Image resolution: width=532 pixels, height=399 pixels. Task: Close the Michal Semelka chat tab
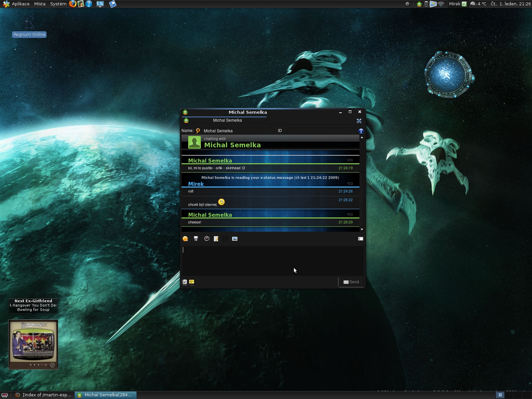click(359, 121)
